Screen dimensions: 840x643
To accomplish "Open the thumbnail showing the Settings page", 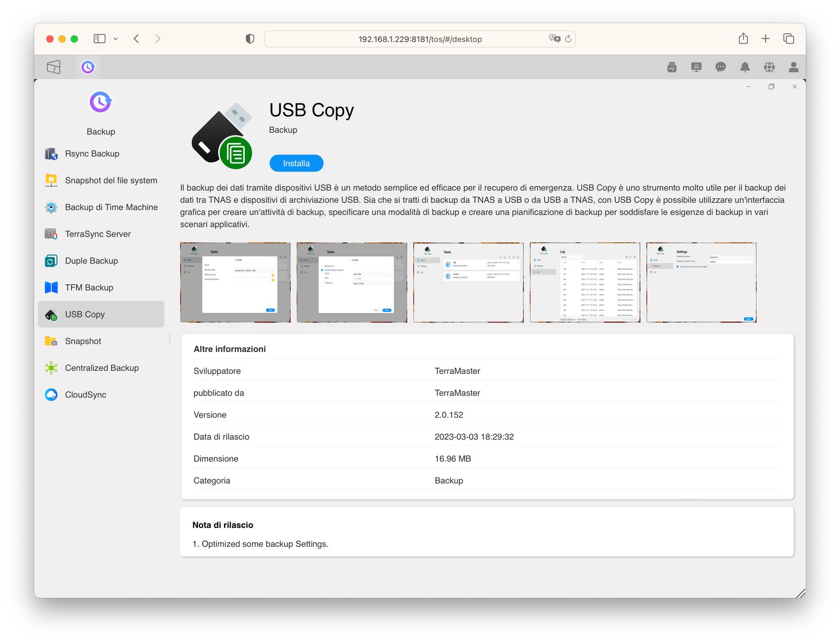I will click(x=701, y=283).
